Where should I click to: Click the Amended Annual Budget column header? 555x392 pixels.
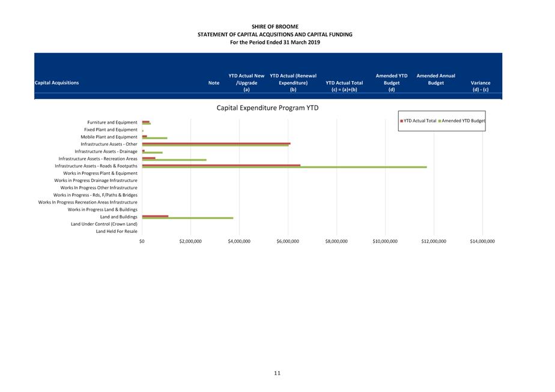pyautogui.click(x=435, y=79)
